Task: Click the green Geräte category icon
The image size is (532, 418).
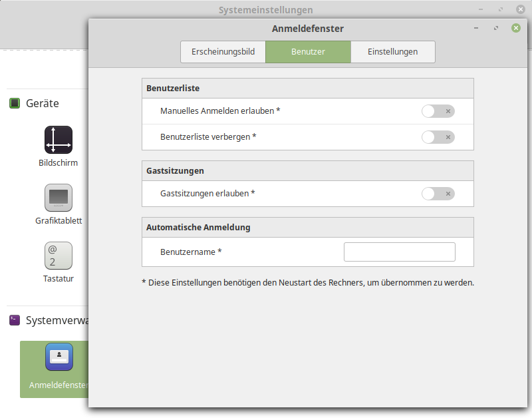Action: 15,103
